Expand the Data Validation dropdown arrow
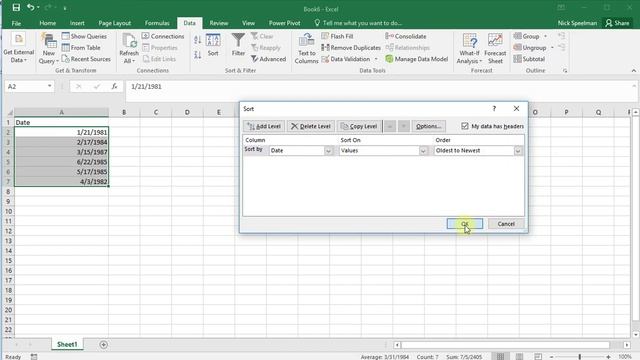 click(376, 59)
